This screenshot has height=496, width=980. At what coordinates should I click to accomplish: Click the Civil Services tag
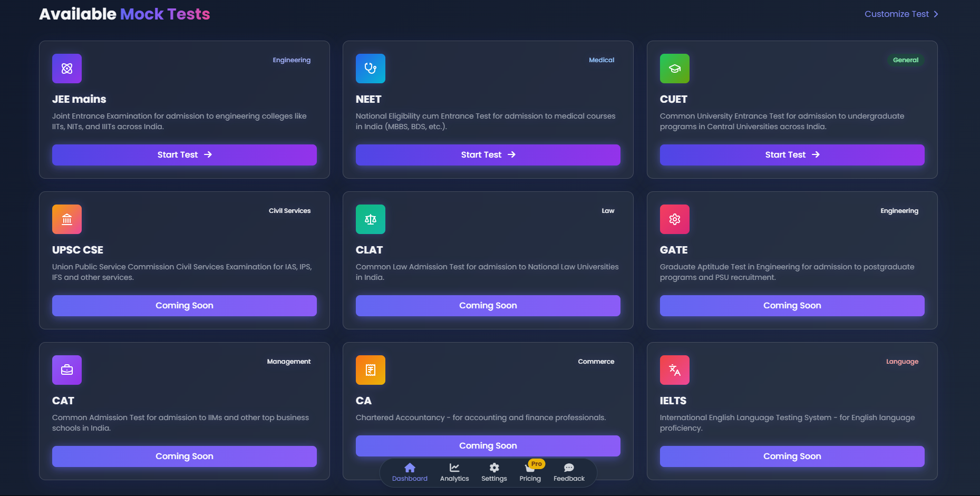coord(289,211)
